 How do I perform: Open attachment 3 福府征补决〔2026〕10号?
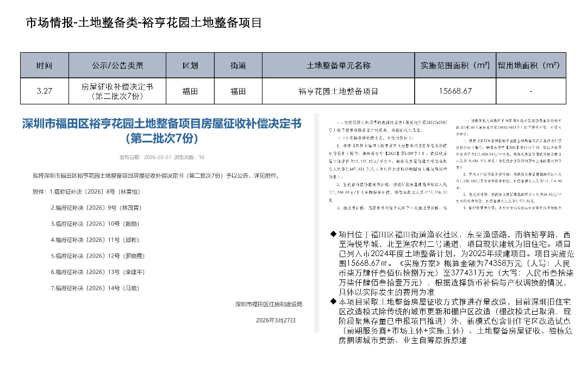(x=95, y=224)
